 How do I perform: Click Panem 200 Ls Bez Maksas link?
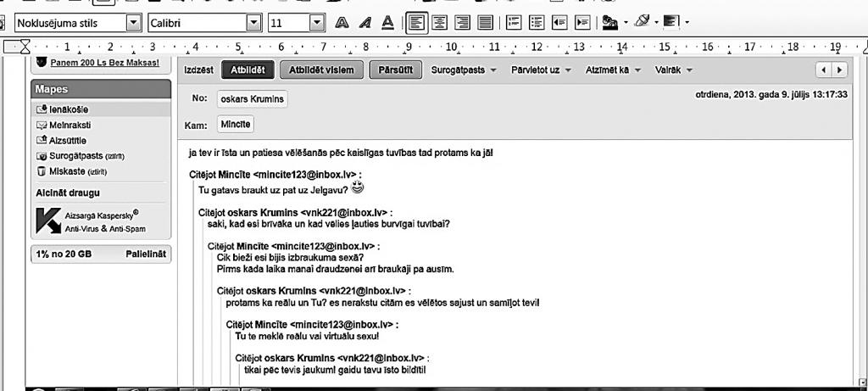click(104, 63)
